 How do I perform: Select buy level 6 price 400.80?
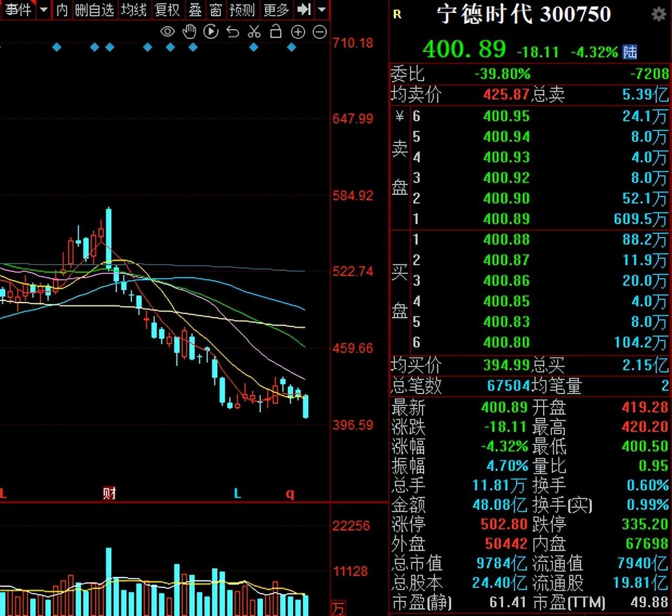[506, 342]
